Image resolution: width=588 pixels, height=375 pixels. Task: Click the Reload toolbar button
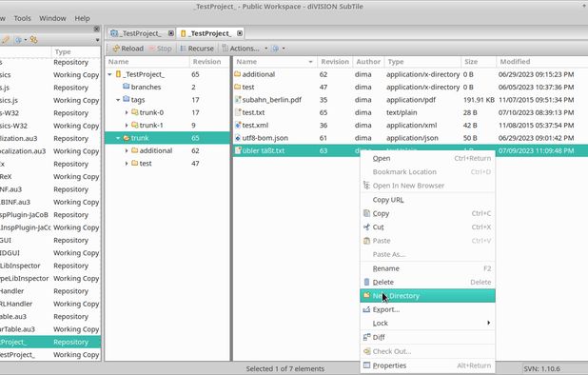tap(127, 49)
